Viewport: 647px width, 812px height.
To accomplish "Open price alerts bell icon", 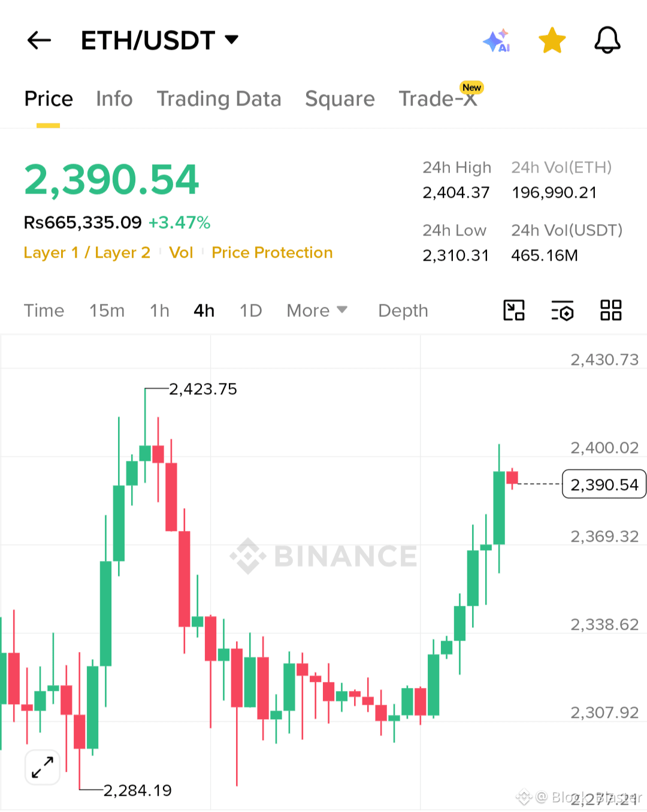I will 607,40.
